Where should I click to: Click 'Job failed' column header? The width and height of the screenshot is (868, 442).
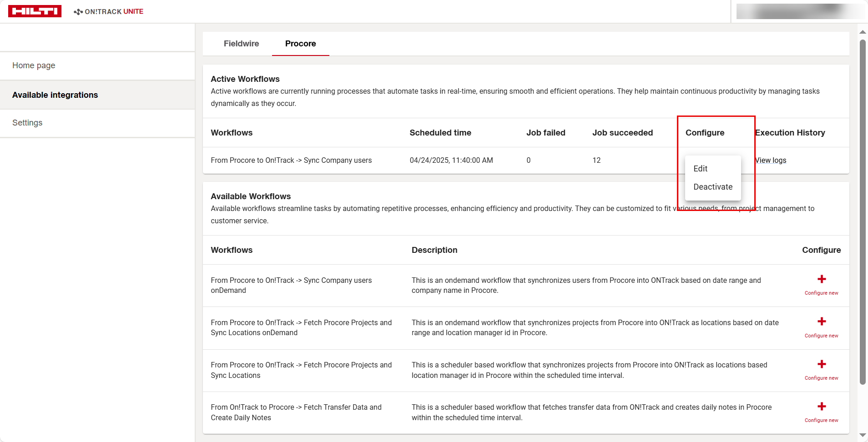[546, 133]
